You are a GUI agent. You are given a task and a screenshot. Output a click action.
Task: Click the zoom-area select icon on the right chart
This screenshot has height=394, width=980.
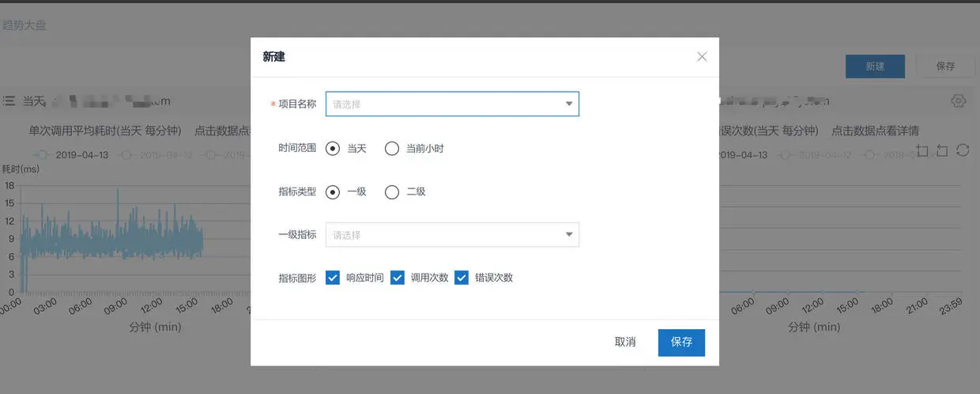pyautogui.click(x=922, y=150)
